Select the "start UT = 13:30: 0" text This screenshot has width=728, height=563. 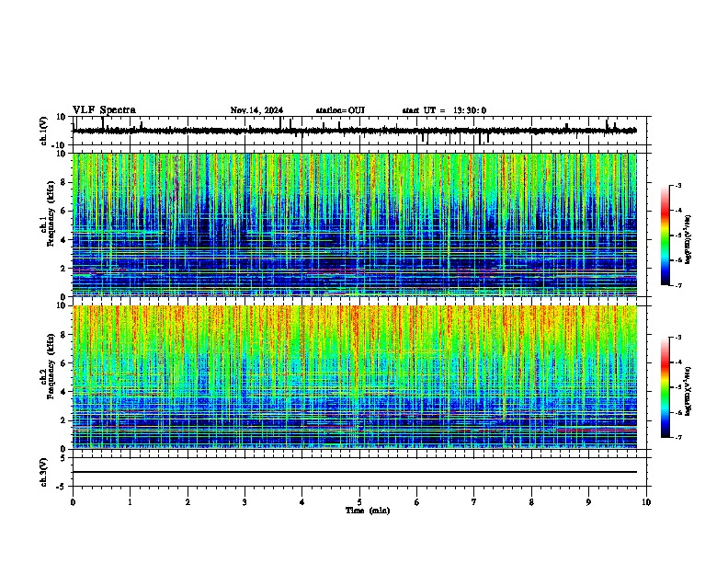444,110
